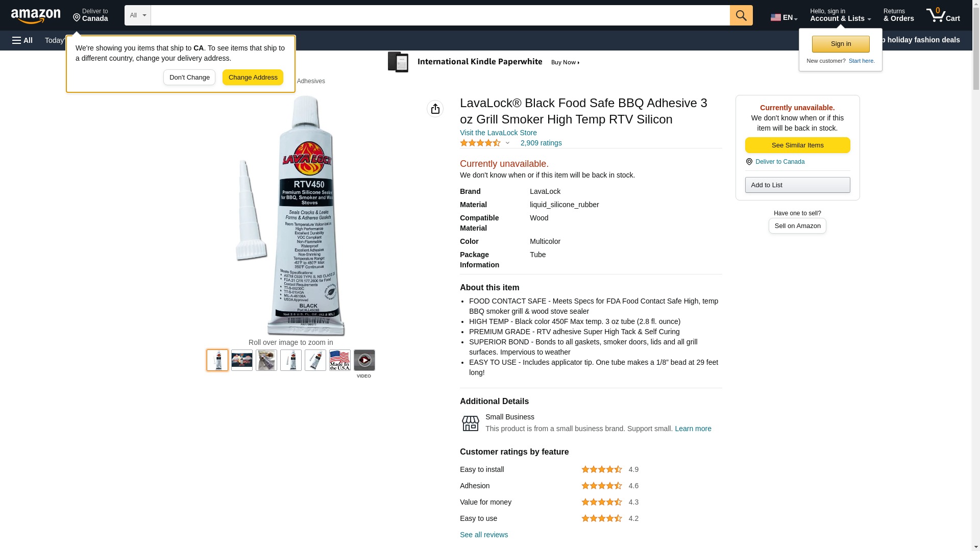Image resolution: width=980 pixels, height=551 pixels.
Task: Click the yellow Sign in button
Action: coord(841,44)
